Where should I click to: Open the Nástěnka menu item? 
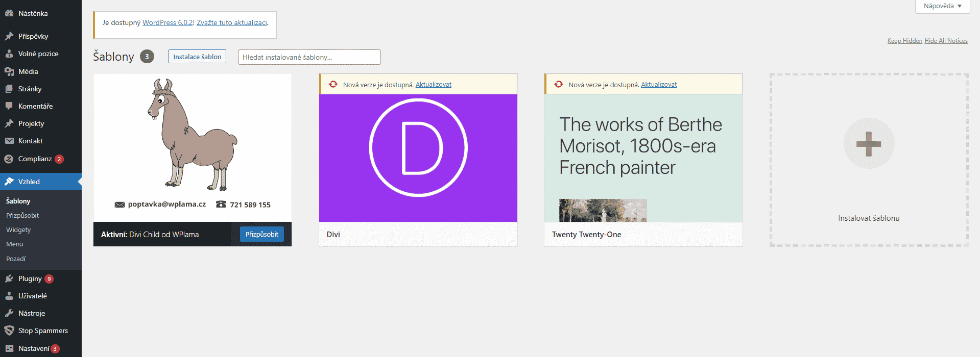point(41,13)
